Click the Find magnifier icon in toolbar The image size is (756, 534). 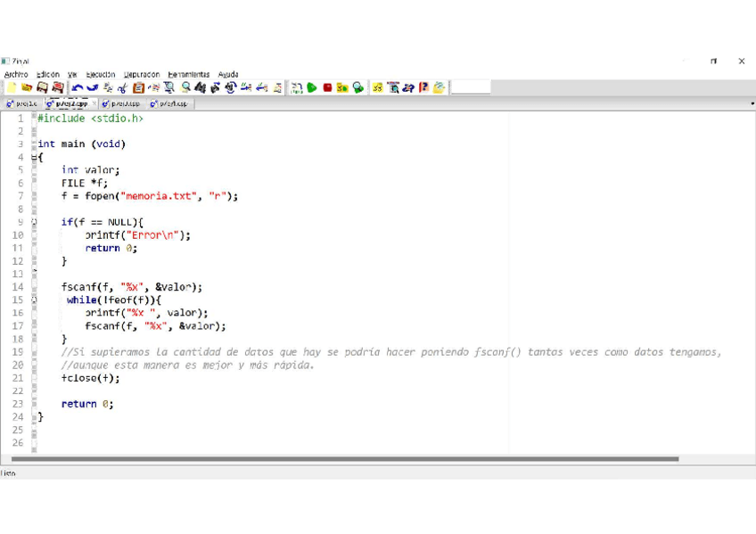pyautogui.click(x=185, y=87)
